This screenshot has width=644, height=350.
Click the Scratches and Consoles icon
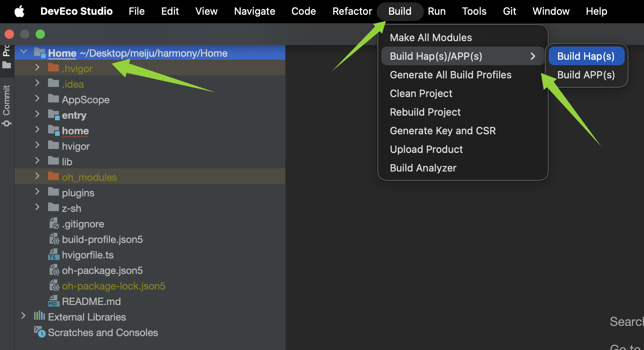[40, 332]
